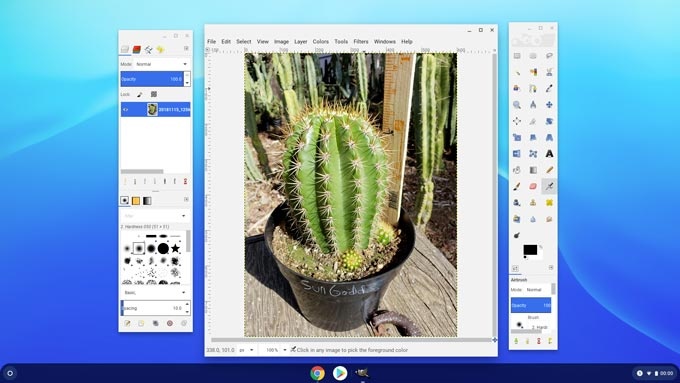Select the Zoom magnifier tool
Image resolution: width=680 pixels, height=383 pixels.
tap(517, 105)
